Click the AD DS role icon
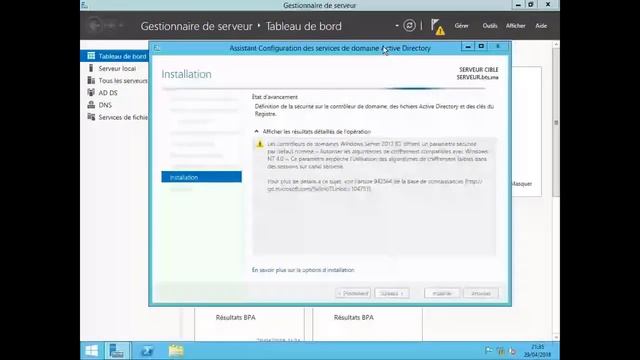640x360 pixels. click(x=91, y=93)
